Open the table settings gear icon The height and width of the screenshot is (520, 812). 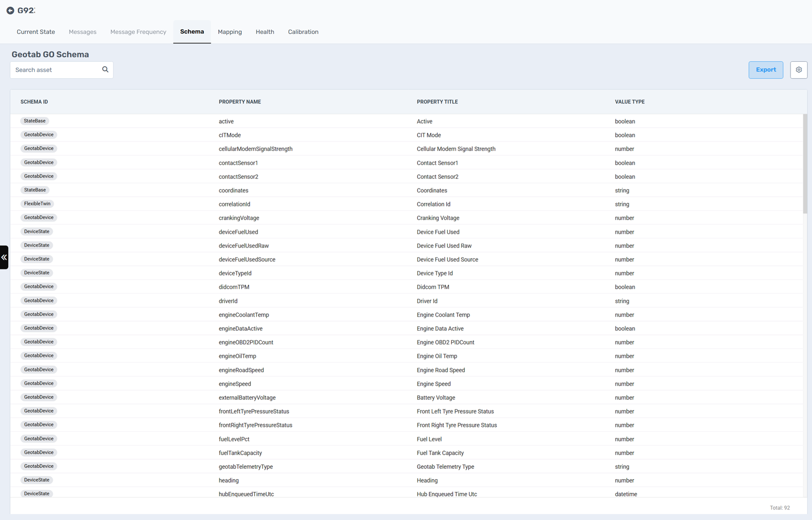799,70
